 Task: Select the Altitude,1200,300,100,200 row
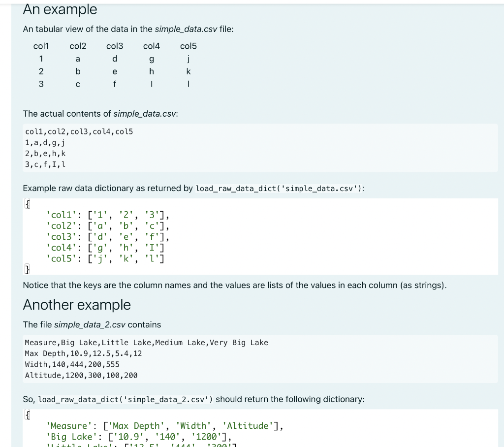pos(81,375)
